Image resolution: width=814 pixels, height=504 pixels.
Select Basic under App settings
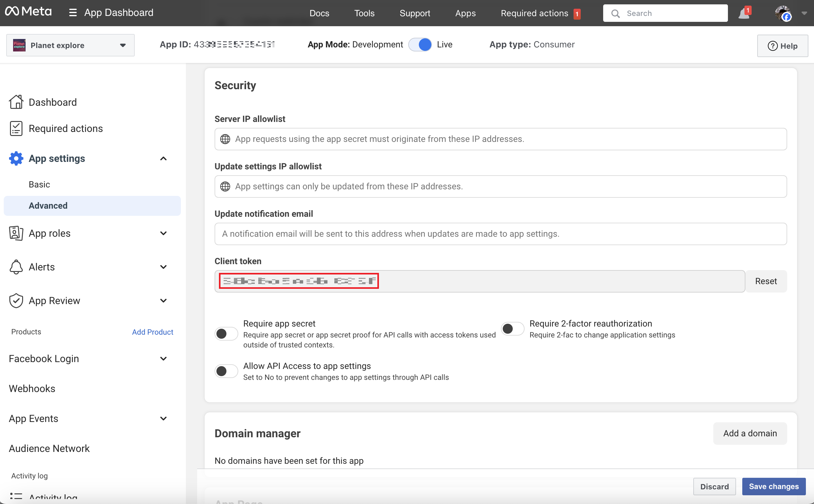(x=39, y=184)
